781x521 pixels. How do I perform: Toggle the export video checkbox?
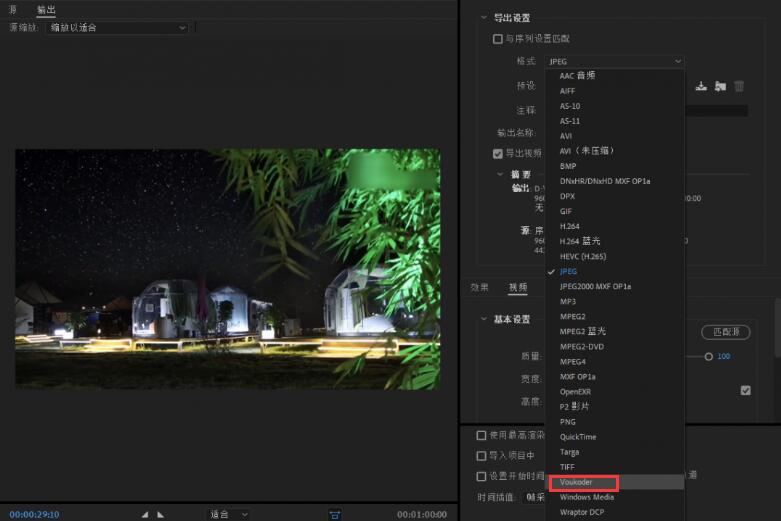(497, 153)
